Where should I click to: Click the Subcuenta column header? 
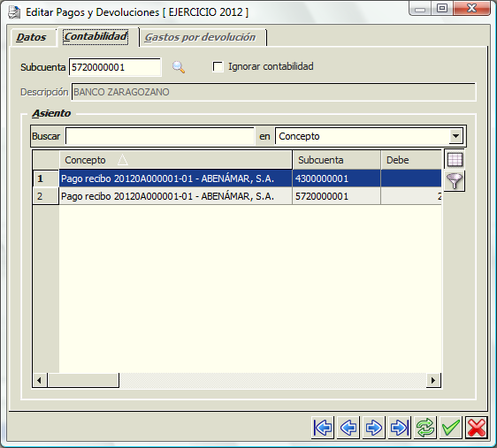(x=336, y=160)
